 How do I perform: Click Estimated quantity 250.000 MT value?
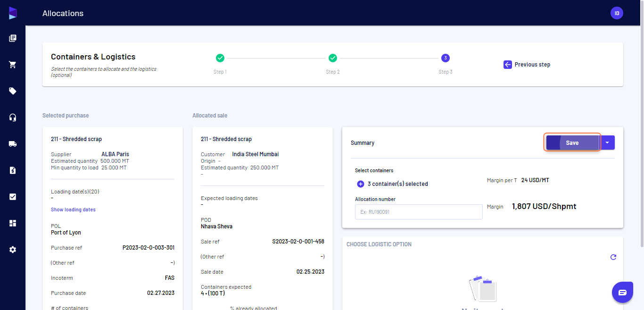(264, 168)
